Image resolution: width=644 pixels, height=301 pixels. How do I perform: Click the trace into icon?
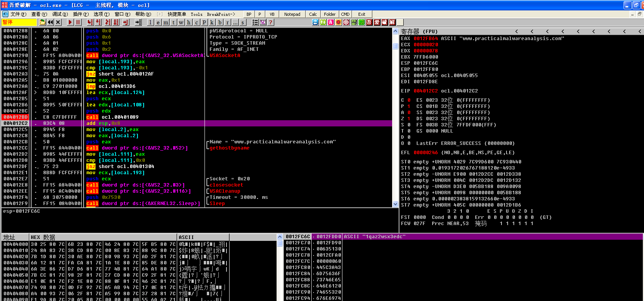tap(107, 22)
